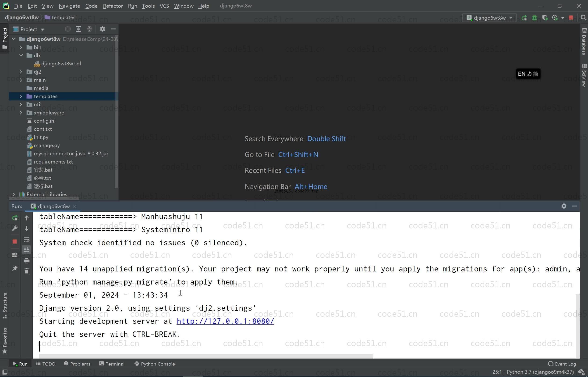The image size is (588, 377).
Task: Click the Profile run icon in the toolbar
Action: (x=555, y=18)
